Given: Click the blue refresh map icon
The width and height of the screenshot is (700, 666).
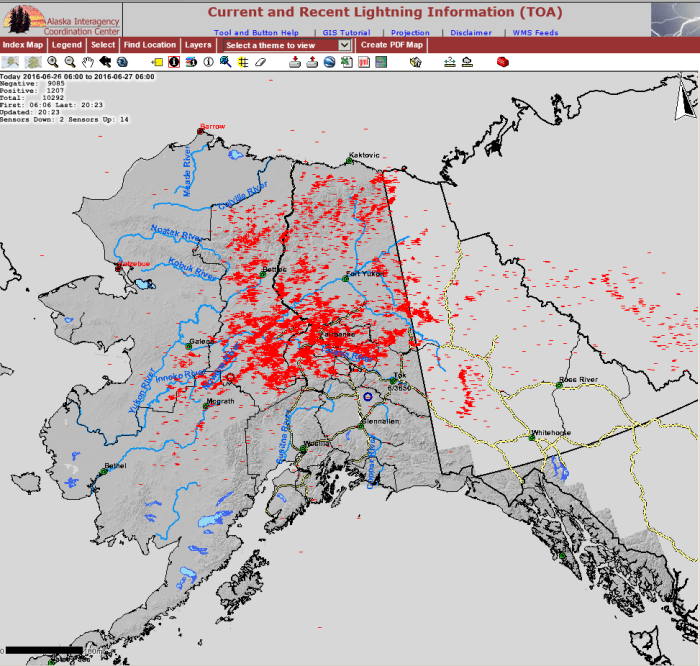Looking at the screenshot, I should 122,62.
